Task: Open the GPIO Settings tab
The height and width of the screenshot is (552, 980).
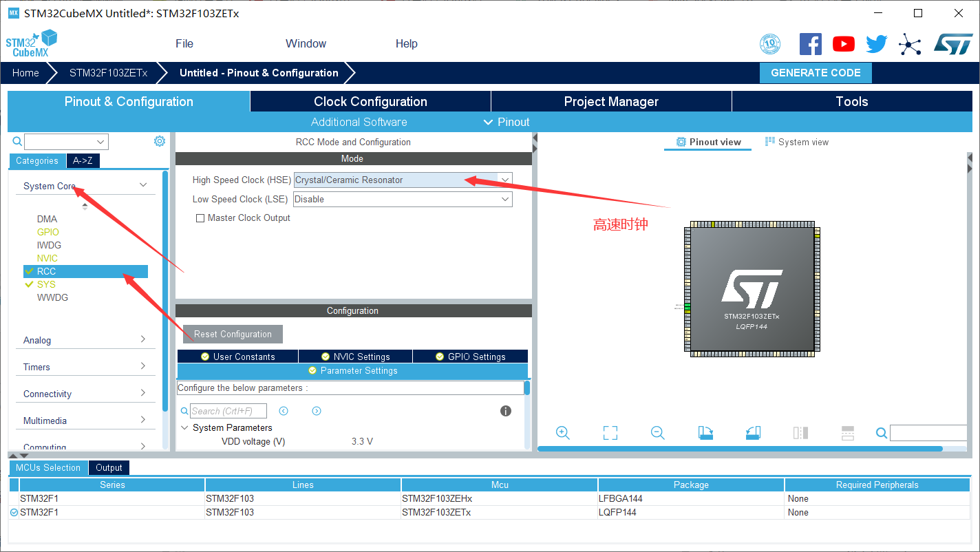Action: pyautogui.click(x=470, y=357)
